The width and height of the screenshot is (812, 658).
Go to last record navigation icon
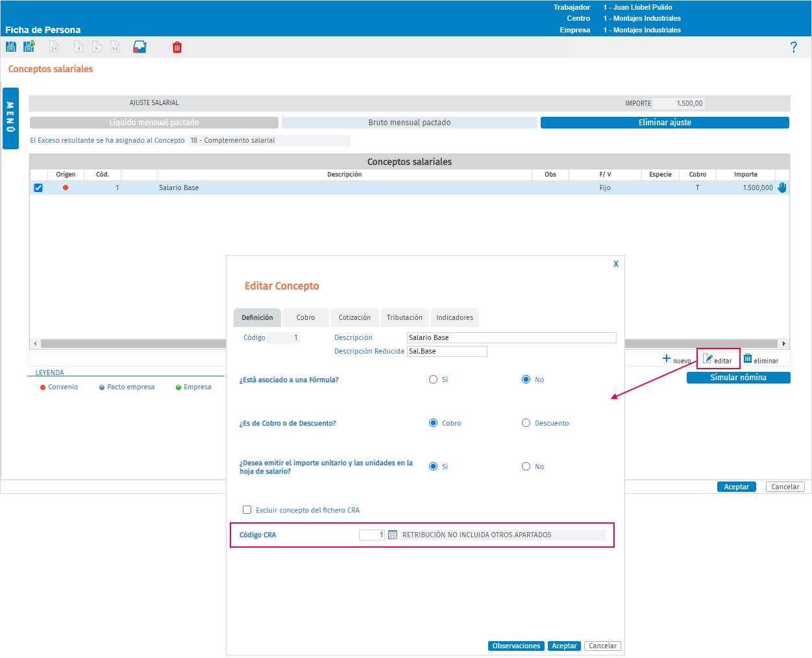click(x=115, y=47)
